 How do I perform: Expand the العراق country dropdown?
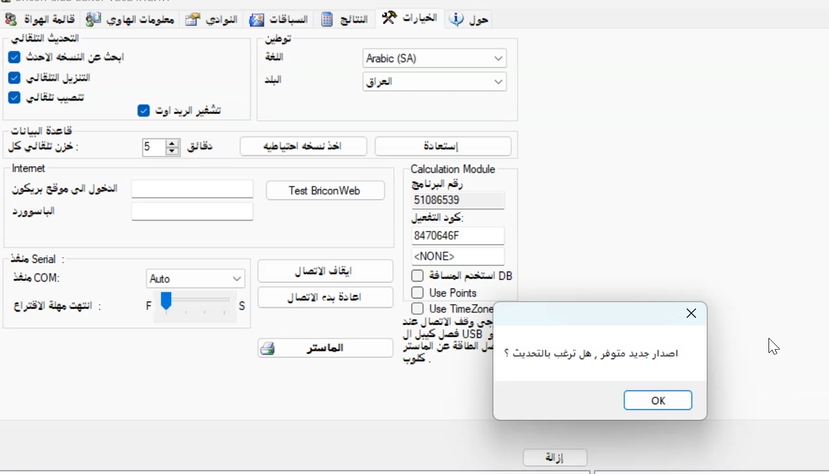pos(434,82)
